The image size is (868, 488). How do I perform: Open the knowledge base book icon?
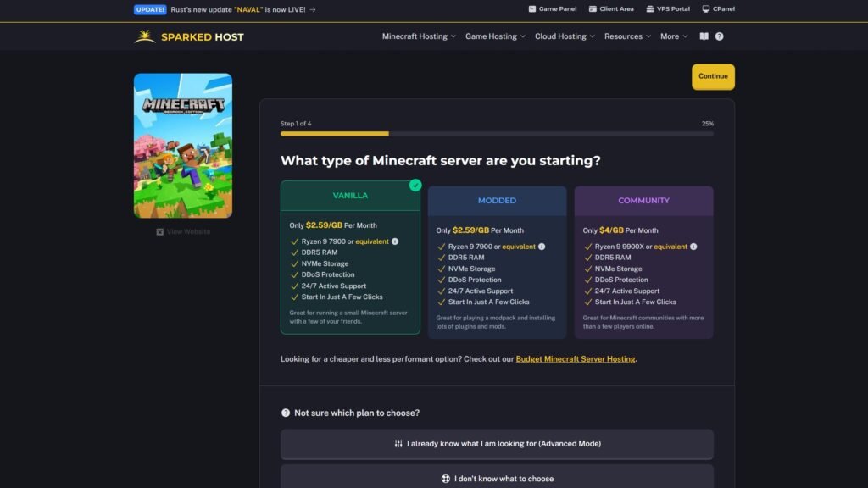[x=704, y=36]
